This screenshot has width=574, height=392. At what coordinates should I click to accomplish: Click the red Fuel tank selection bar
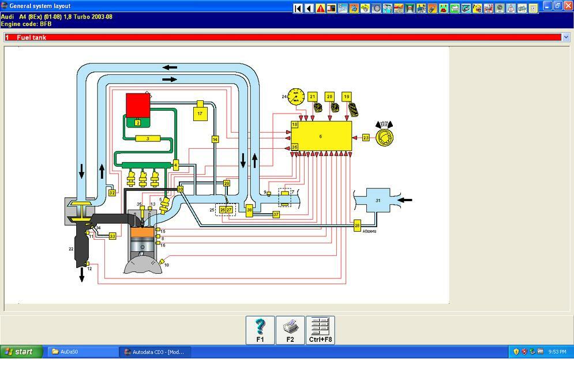[x=283, y=37]
